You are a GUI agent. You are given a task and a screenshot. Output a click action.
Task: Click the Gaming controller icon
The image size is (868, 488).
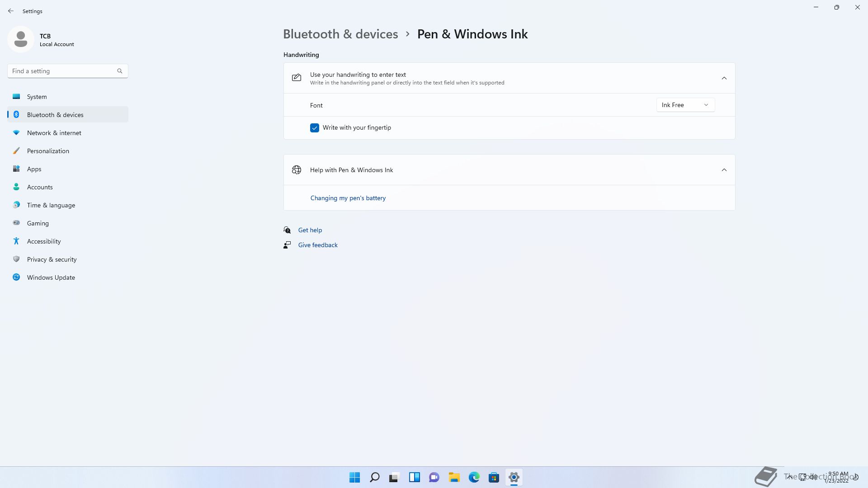pos(16,223)
